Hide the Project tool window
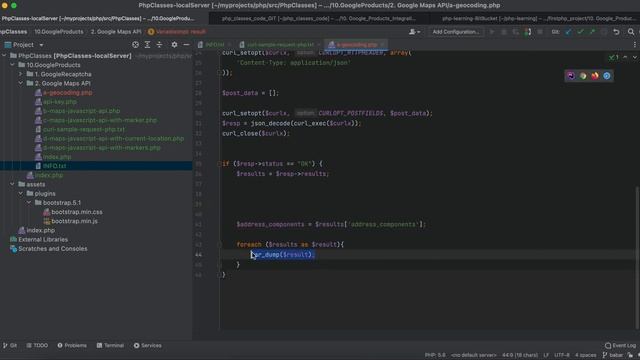 coord(186,44)
